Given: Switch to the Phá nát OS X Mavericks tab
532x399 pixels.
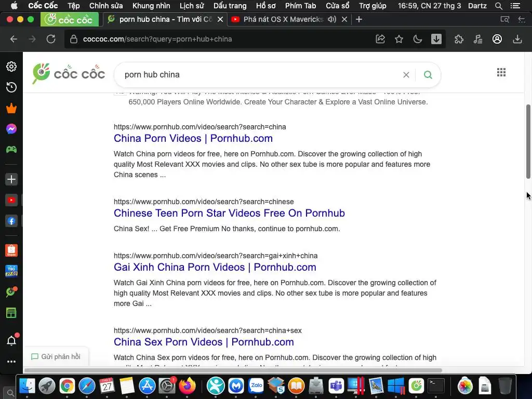Looking at the screenshot, I should [283, 19].
